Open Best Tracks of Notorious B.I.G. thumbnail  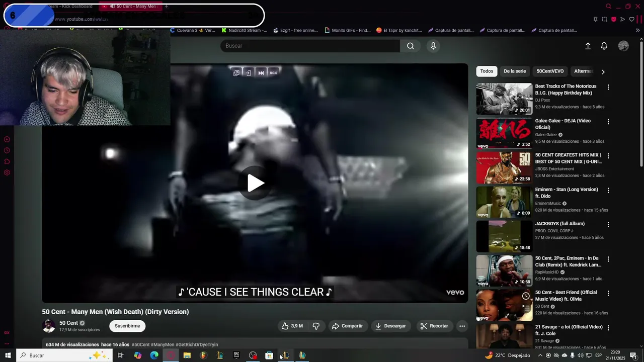click(x=504, y=99)
